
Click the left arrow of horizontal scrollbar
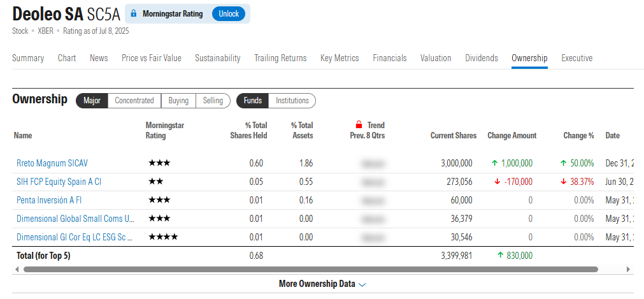(17, 270)
